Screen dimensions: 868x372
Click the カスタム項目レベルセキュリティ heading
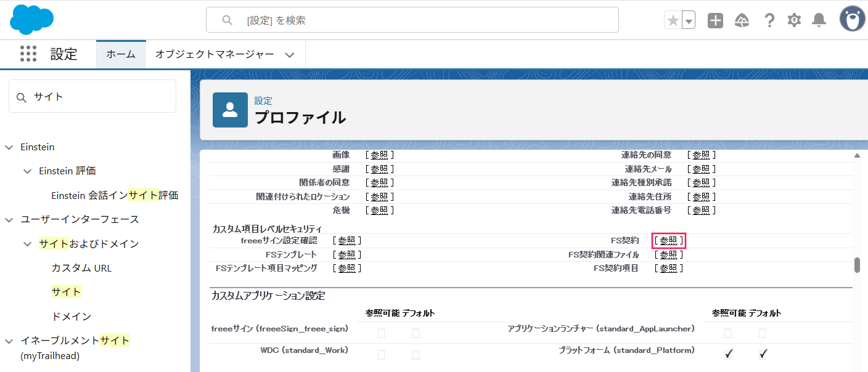268,228
